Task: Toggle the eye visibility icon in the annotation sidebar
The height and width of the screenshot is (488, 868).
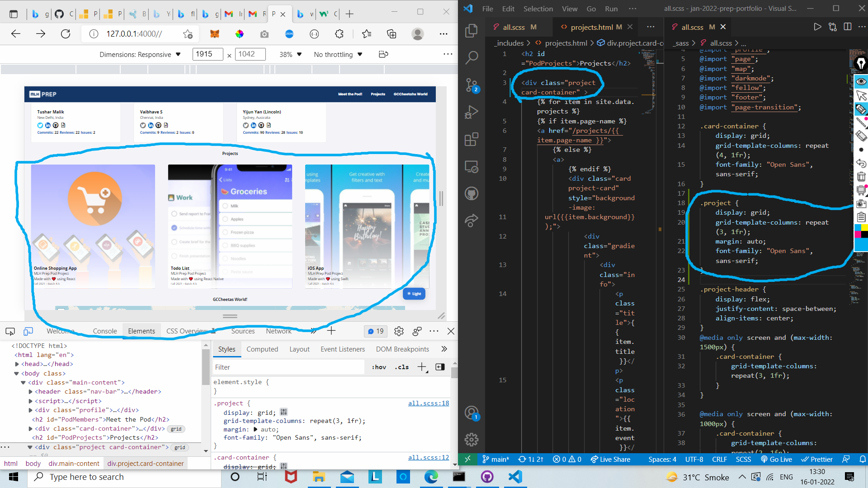Action: coord(861,81)
